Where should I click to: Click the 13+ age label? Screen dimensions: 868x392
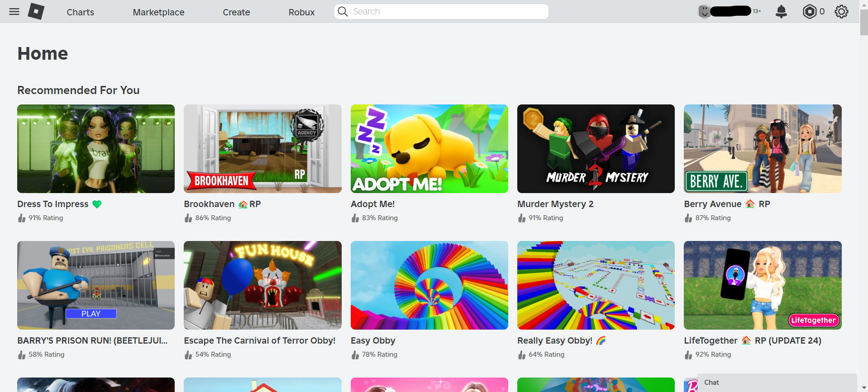pos(757,11)
